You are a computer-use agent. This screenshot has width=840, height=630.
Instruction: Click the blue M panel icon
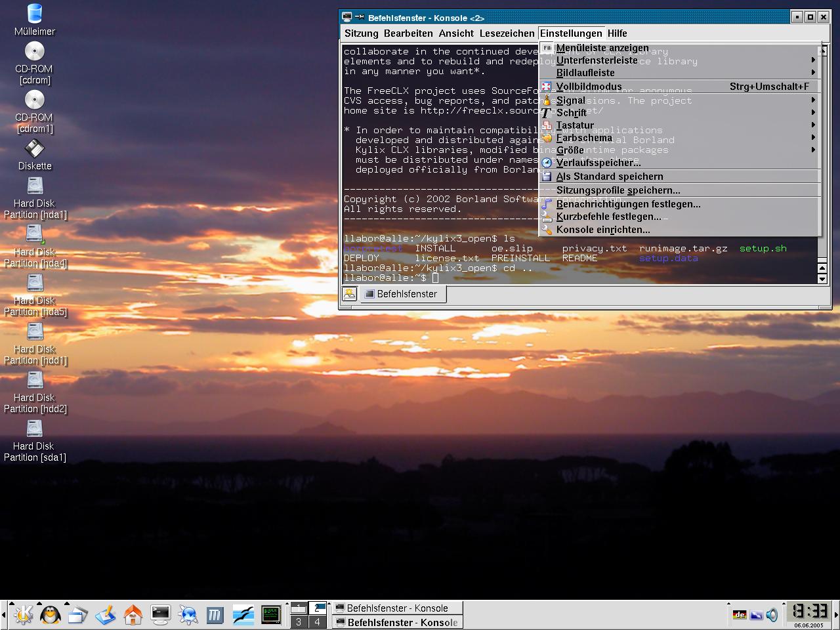pos(215,615)
